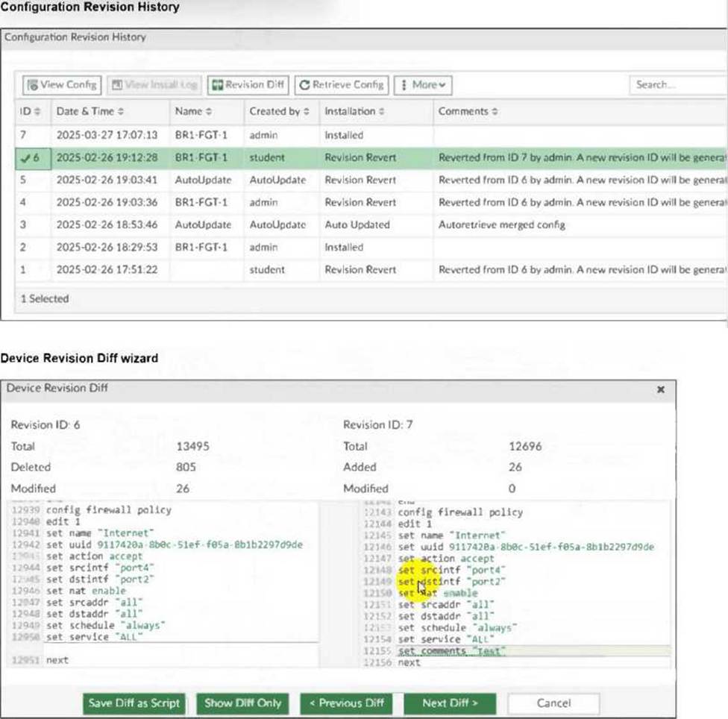
Task: Click the Comments column sort arrows
Action: pos(495,111)
